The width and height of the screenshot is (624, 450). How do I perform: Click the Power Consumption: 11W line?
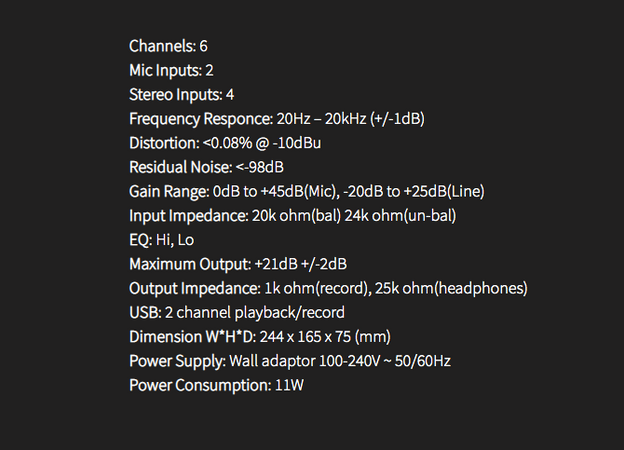[216, 386]
